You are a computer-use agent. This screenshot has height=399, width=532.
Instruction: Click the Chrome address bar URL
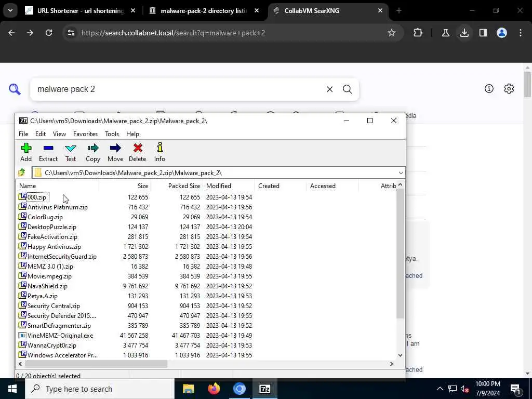(x=174, y=33)
